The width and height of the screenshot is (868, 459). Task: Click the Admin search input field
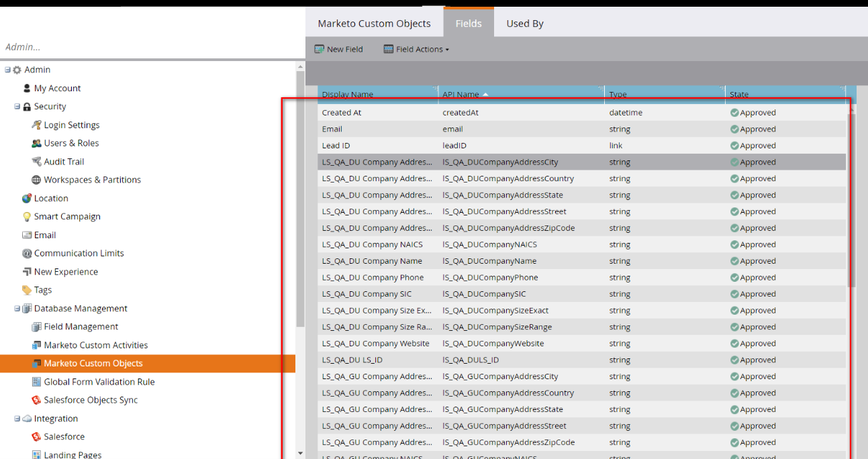tap(152, 47)
